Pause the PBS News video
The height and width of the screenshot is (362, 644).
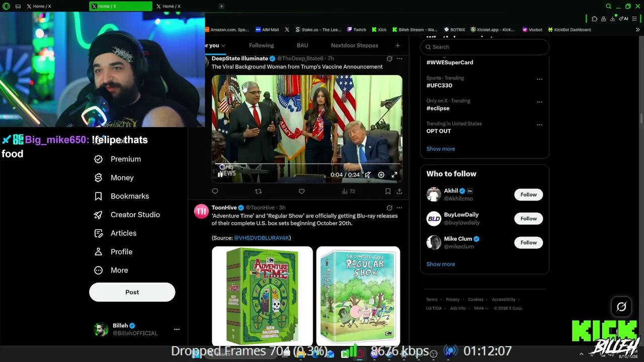220,174
